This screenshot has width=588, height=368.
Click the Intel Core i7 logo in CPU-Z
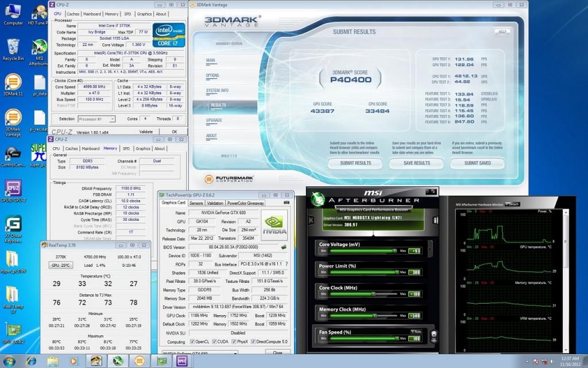coord(169,35)
